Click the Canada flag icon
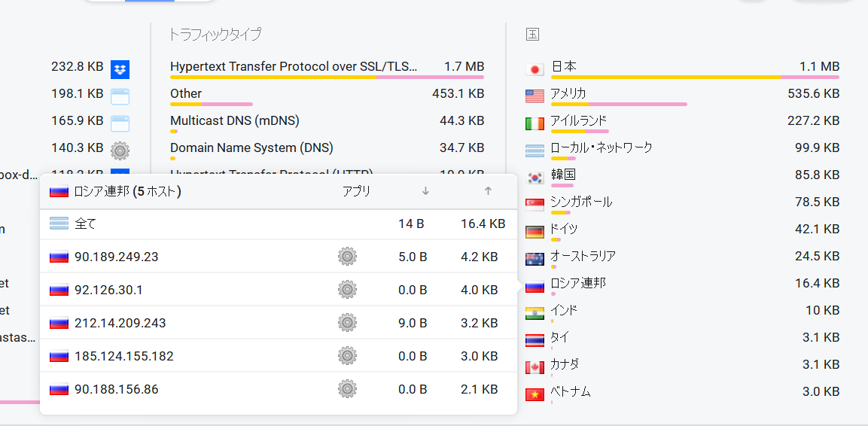The width and height of the screenshot is (868, 438). (535, 367)
